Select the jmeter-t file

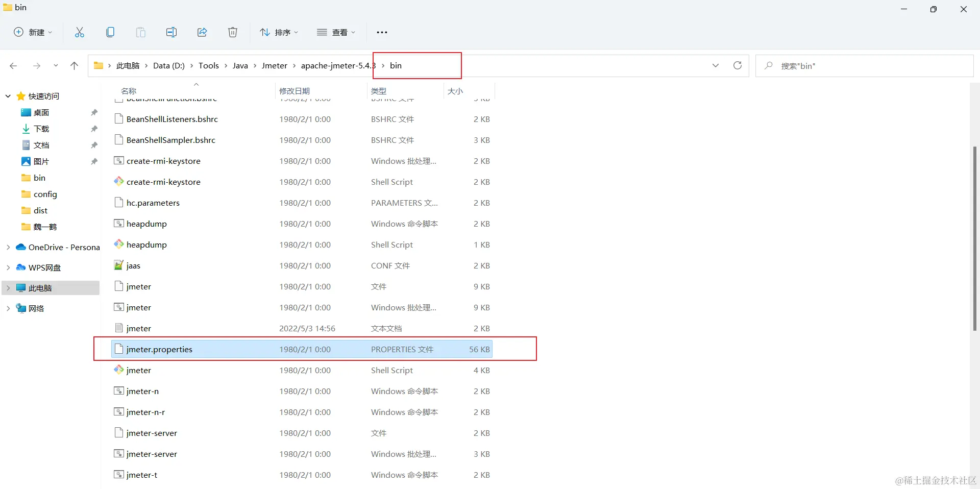click(x=302, y=475)
